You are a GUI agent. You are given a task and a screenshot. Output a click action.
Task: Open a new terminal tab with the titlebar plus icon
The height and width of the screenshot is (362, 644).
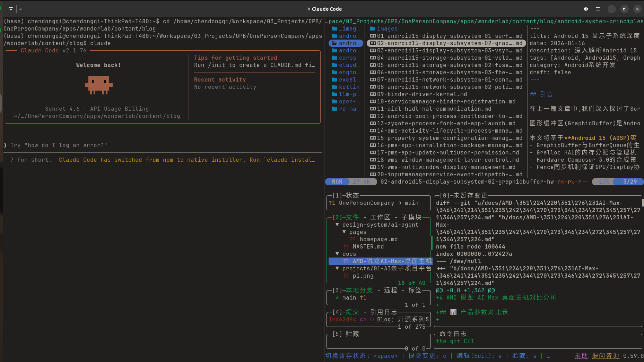point(11,9)
